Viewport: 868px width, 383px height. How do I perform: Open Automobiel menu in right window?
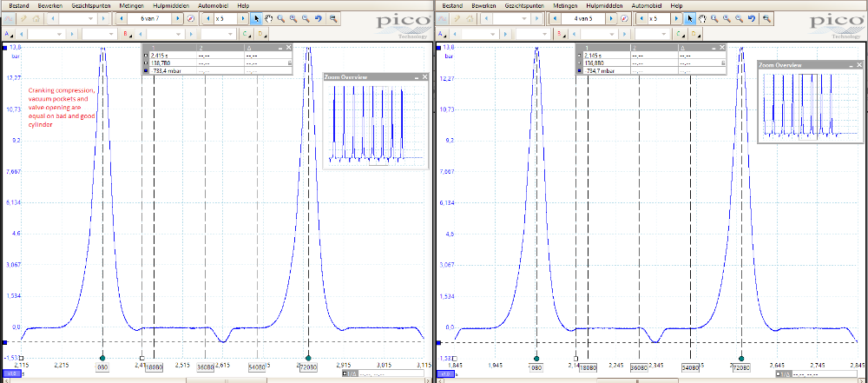coord(647,5)
